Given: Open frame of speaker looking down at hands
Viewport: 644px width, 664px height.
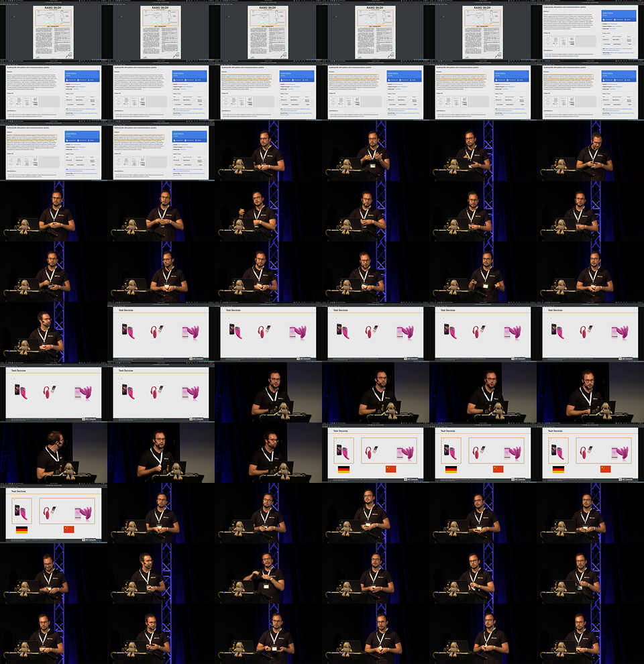Looking at the screenshot, I should coord(590,151).
